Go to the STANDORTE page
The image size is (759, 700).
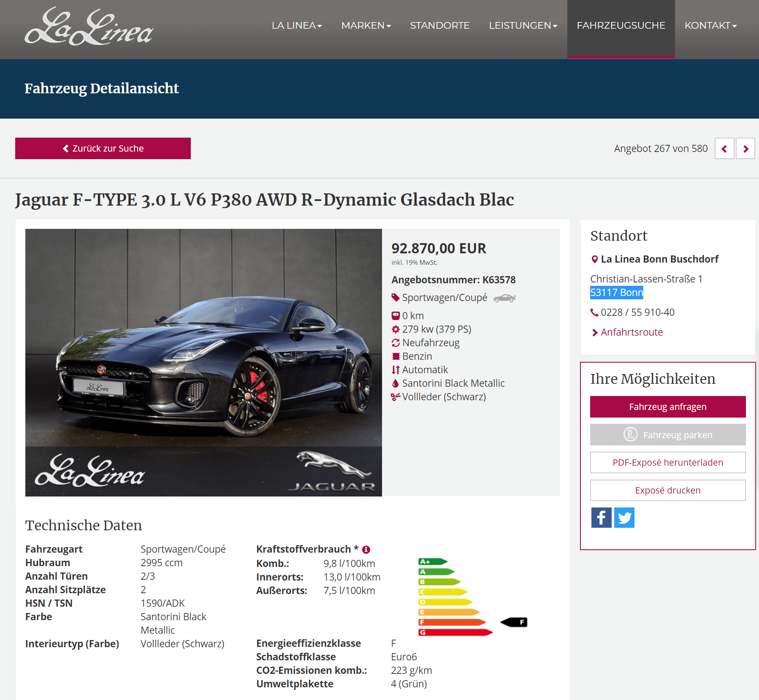(x=439, y=25)
